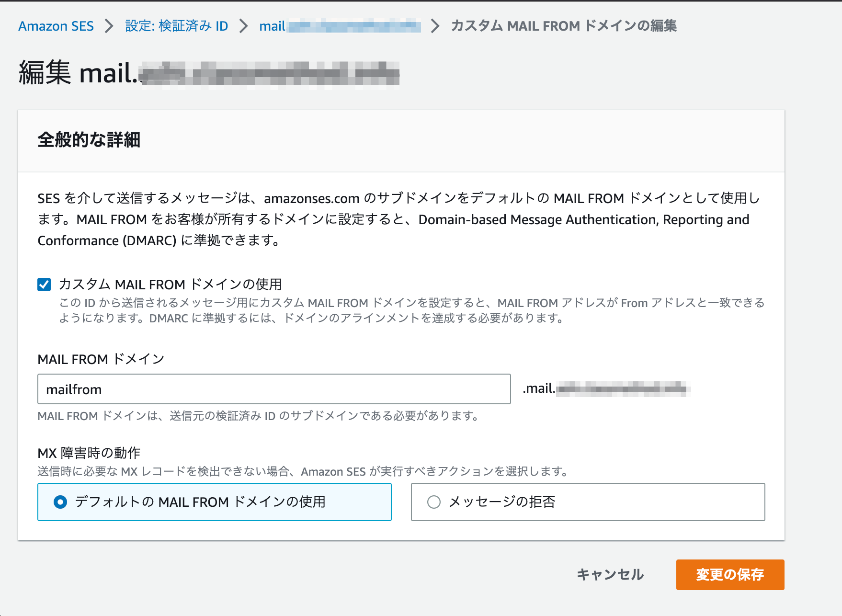Click the checked checkbox icon next to カスタム MAIL FROM
This screenshot has height=616, width=842.
tap(44, 285)
